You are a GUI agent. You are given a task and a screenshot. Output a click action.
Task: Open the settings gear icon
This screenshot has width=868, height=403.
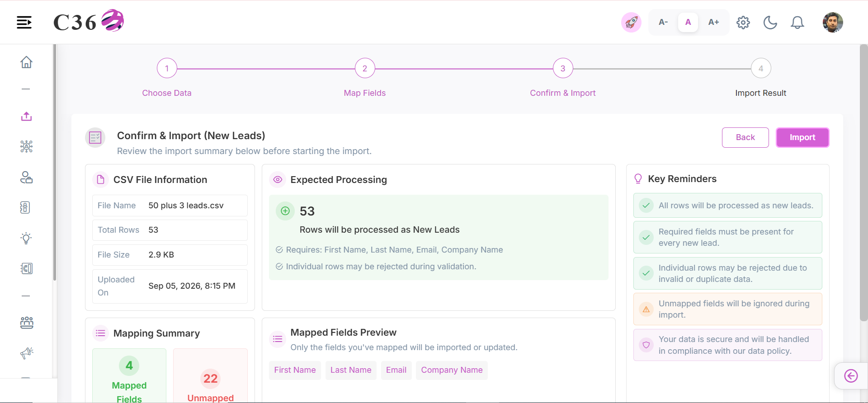743,22
